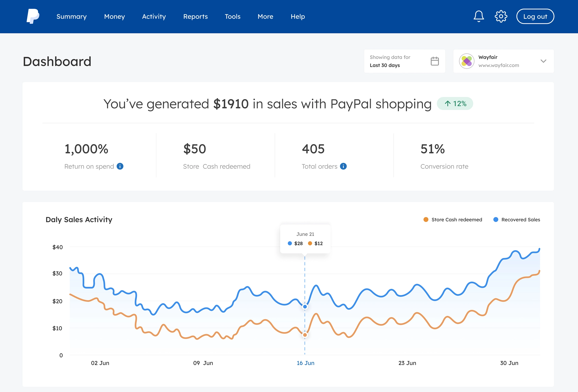578x392 pixels.
Task: Click the Summary navigation tab
Action: pos(71,16)
